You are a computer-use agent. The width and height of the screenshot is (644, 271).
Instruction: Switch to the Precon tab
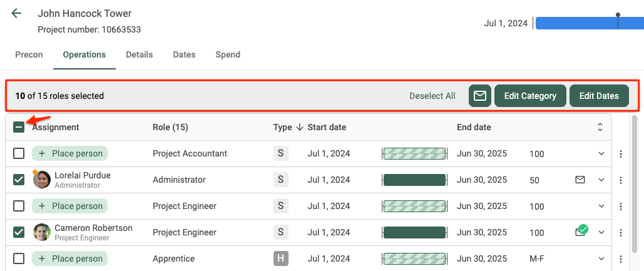tap(29, 54)
